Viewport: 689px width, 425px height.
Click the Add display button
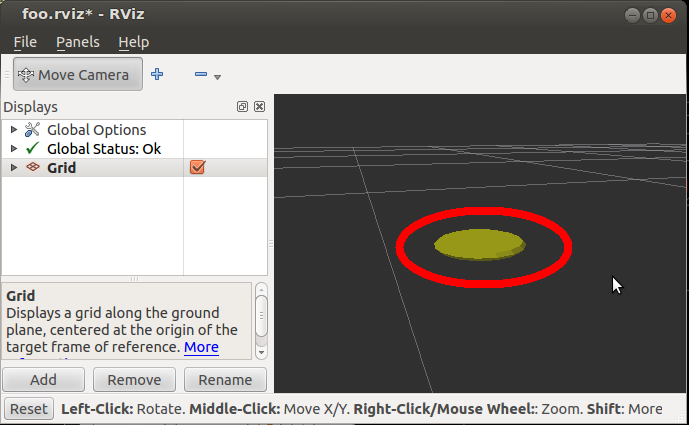point(43,380)
